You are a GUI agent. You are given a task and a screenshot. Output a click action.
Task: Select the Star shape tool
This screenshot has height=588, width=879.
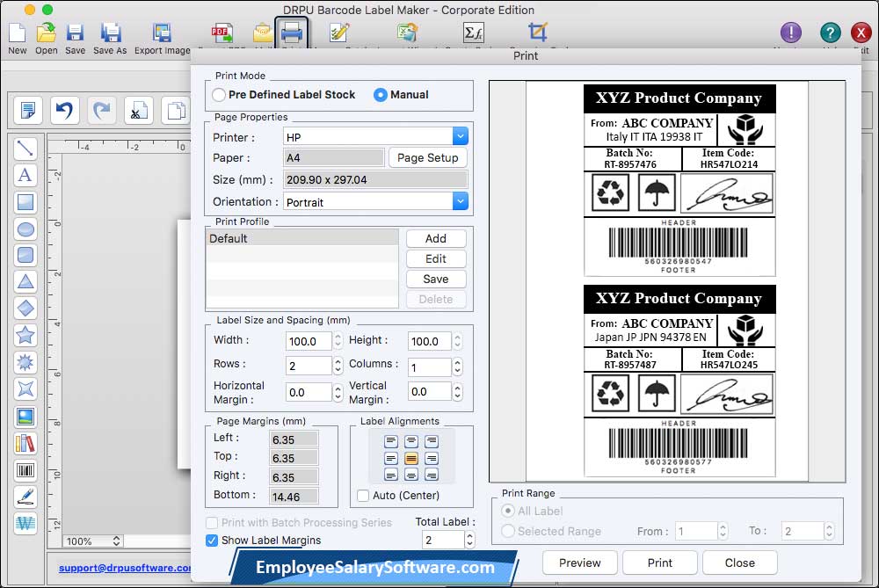[25, 335]
